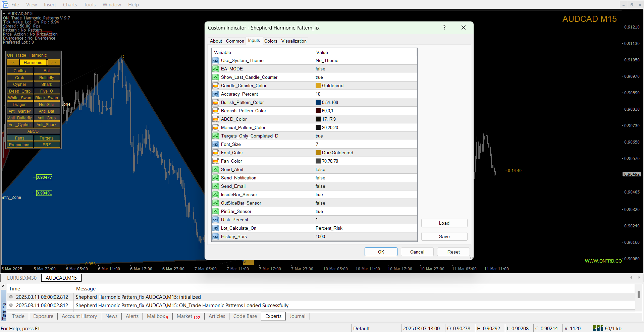Click the EA_MODE boolean variable icon
Viewport: 644px width, 332px height.
[216, 69]
